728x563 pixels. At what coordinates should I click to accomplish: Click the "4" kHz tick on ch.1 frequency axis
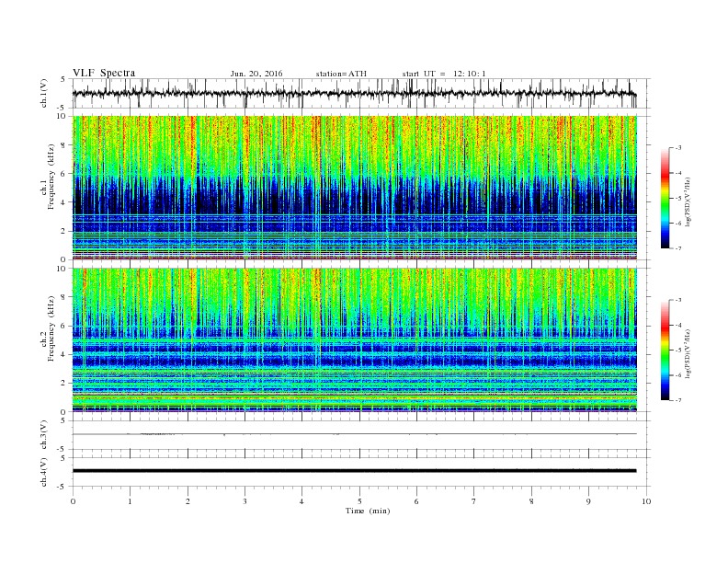[x=64, y=202]
